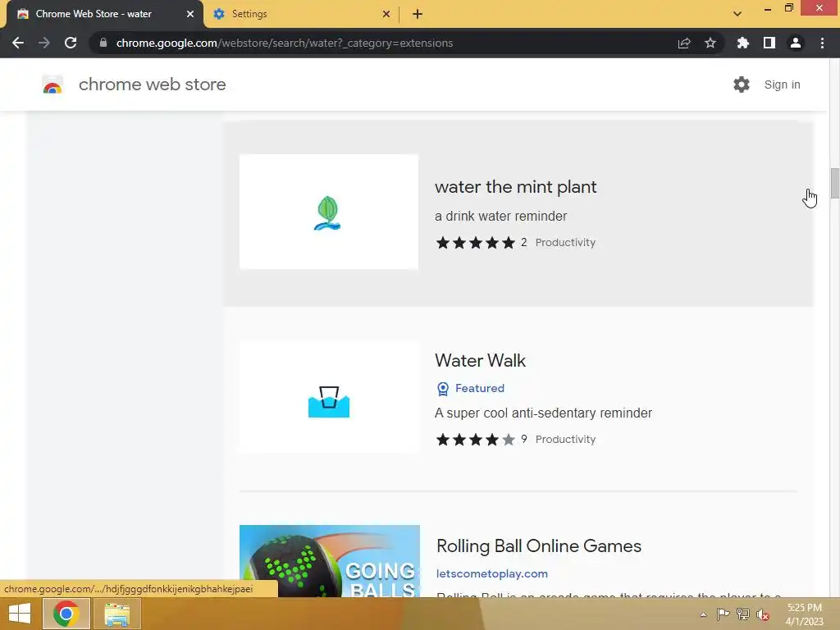Click Sign in link
The height and width of the screenshot is (630, 840).
click(782, 84)
